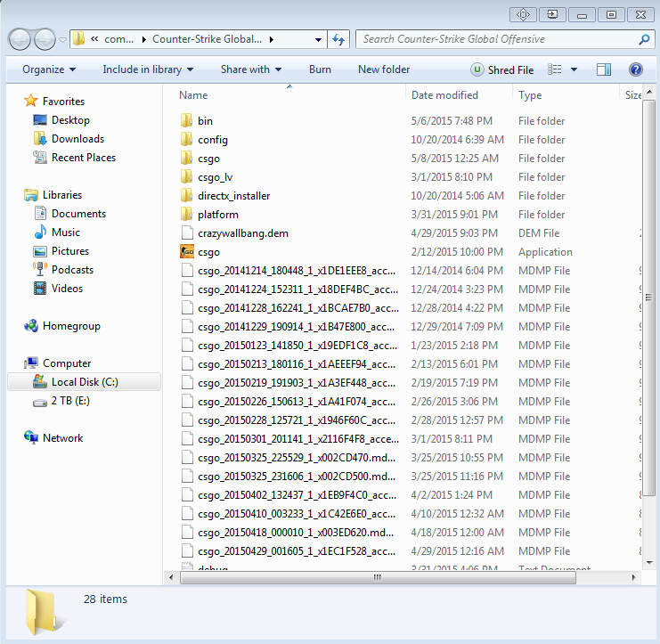Select the csgo_lv folder icon
Image resolution: width=660 pixels, height=644 pixels.
tap(186, 176)
